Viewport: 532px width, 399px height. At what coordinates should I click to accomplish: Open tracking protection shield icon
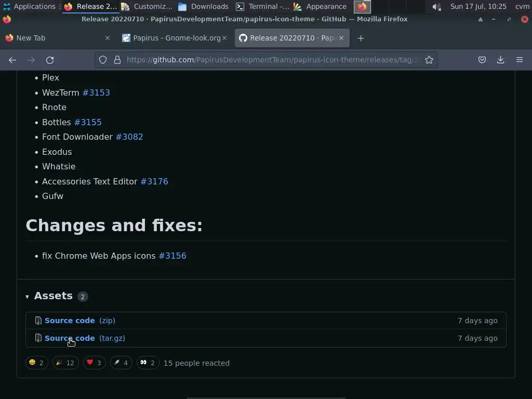point(103,60)
